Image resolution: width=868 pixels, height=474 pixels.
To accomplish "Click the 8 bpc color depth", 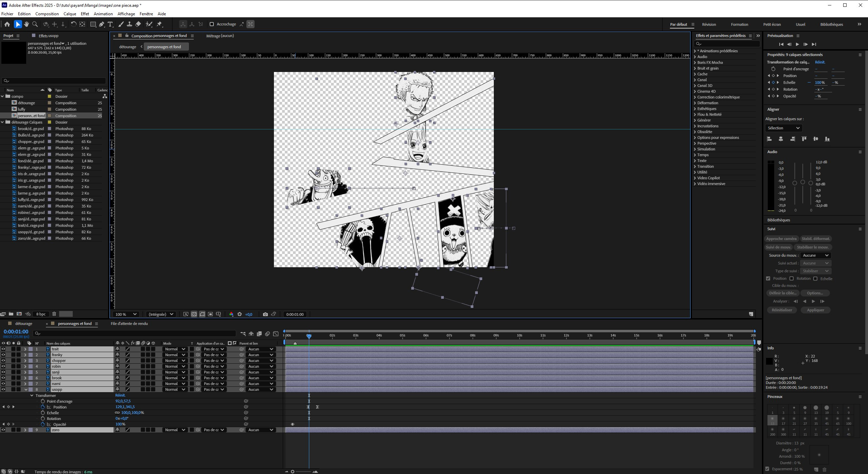I will 41,314.
